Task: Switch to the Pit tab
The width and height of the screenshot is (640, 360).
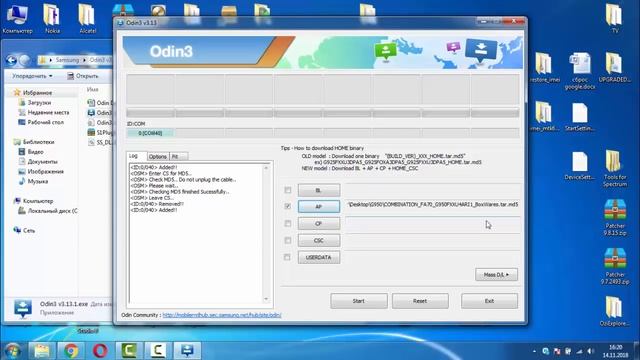Action: click(x=178, y=156)
